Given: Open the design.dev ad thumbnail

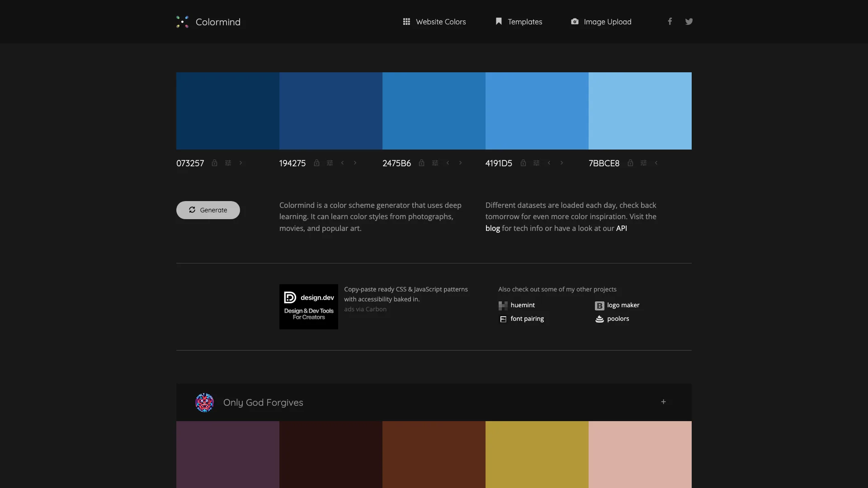Looking at the screenshot, I should 309,307.
